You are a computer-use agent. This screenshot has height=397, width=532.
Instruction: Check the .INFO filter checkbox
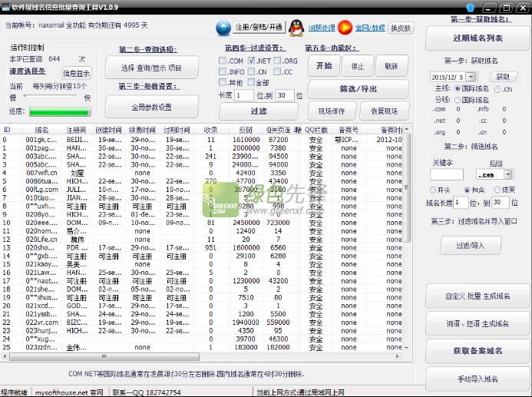pyautogui.click(x=223, y=71)
